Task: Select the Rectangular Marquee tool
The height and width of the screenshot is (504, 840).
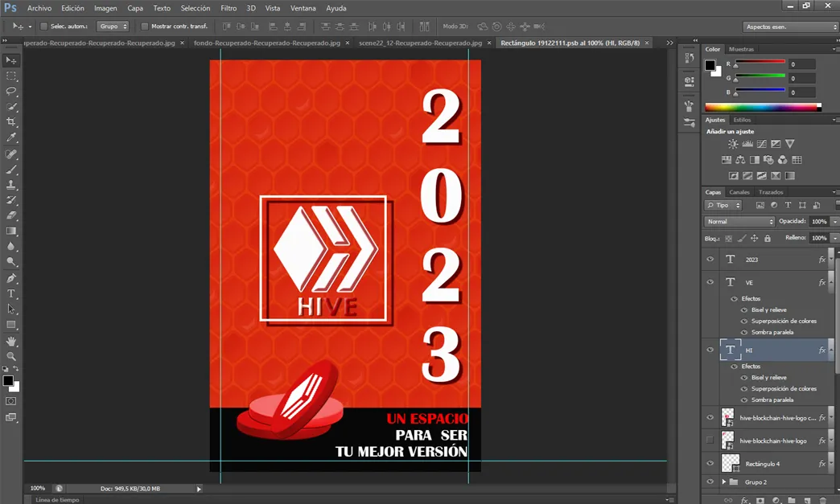Action: [x=11, y=76]
